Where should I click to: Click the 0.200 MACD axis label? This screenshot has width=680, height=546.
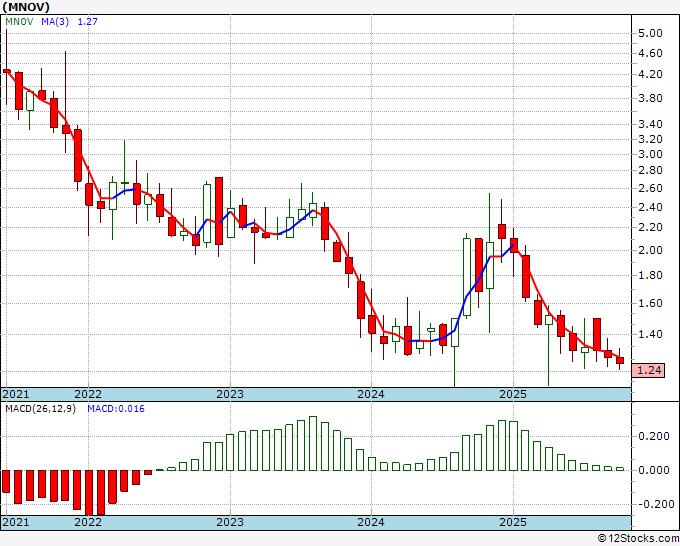click(653, 436)
